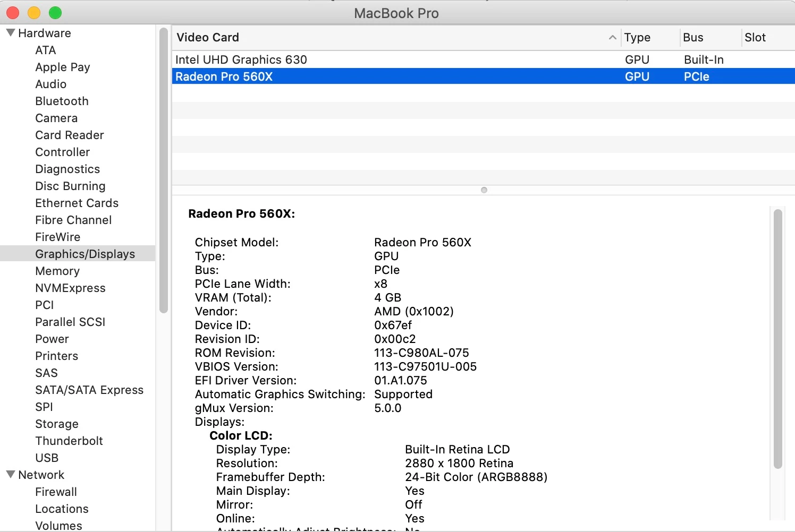
Task: Click the Built-In Retina LCD value
Action: [x=458, y=449]
